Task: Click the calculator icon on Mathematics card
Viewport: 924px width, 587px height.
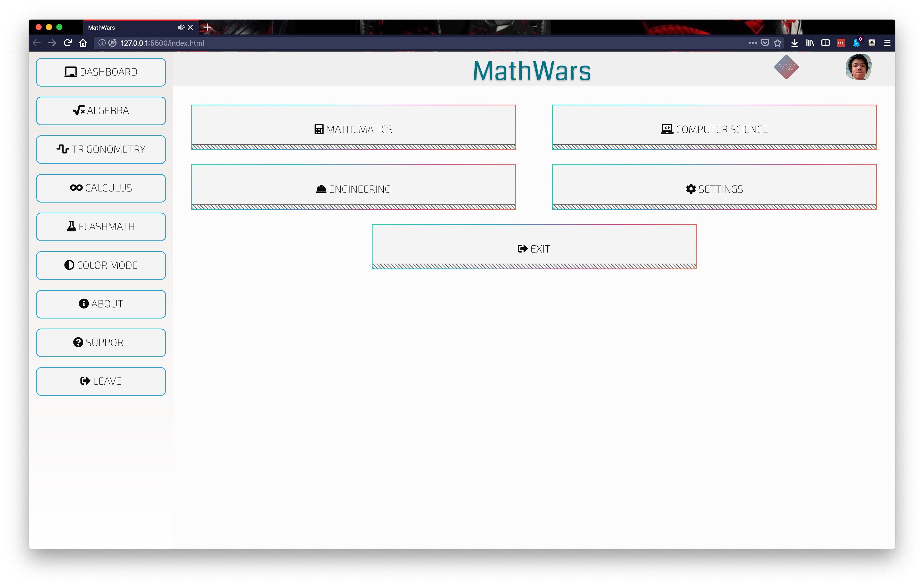Action: (x=319, y=129)
